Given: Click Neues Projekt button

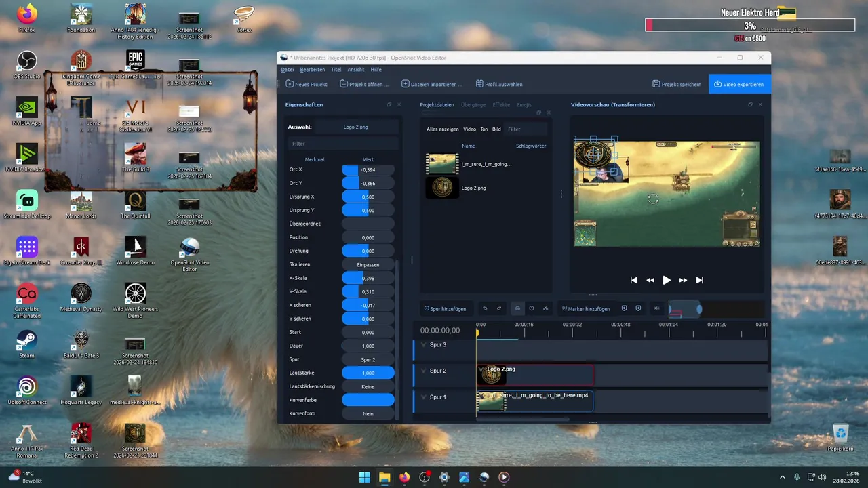Looking at the screenshot, I should tap(307, 84).
